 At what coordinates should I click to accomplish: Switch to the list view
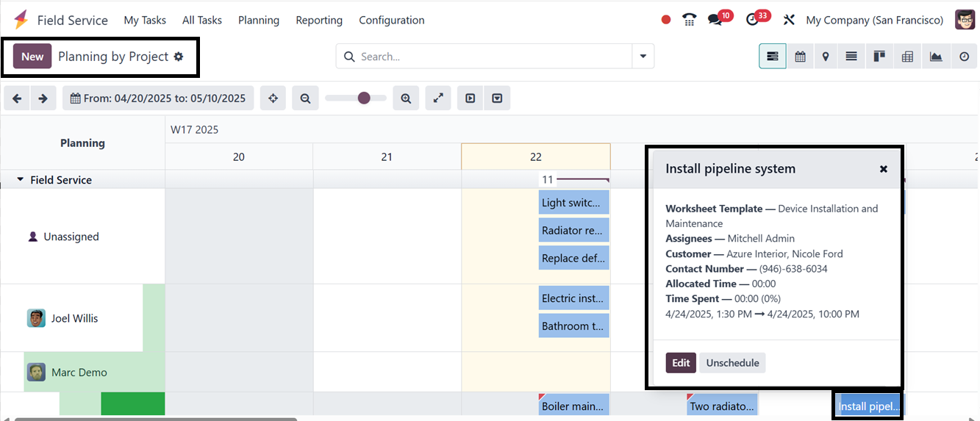point(851,57)
